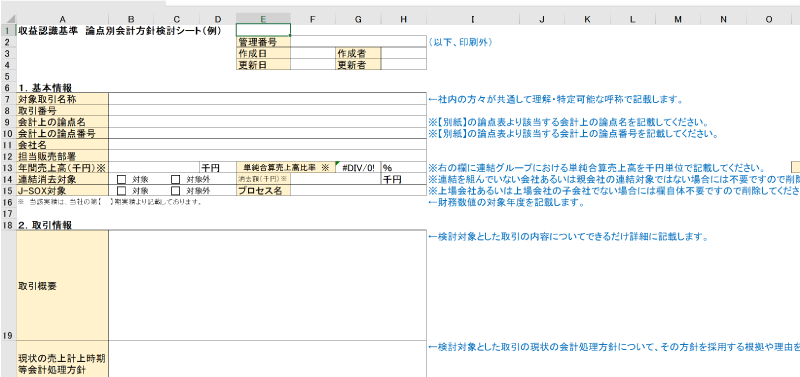Image resolution: width=800 pixels, height=377 pixels.
Task: Click the #DIV/0! error cell
Action: pos(358,168)
